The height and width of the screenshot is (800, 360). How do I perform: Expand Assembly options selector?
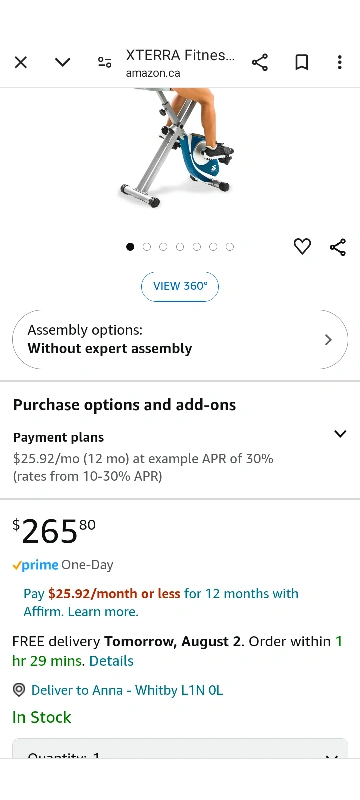pyautogui.click(x=180, y=339)
